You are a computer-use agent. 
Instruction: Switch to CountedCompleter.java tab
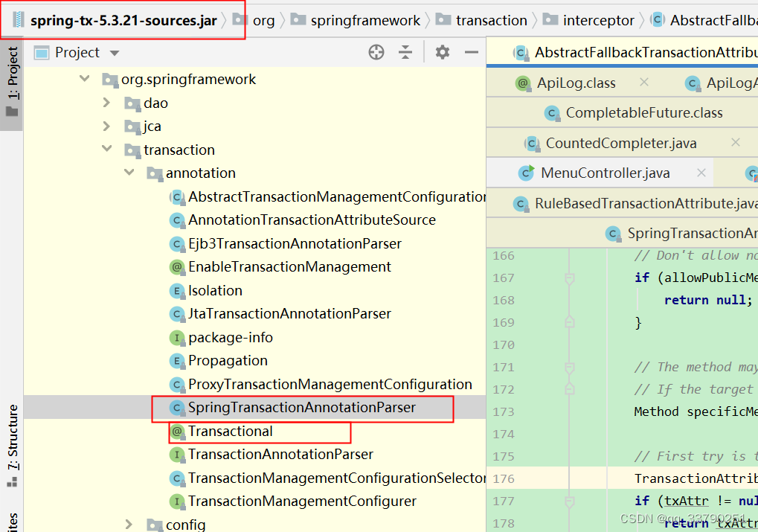point(611,143)
